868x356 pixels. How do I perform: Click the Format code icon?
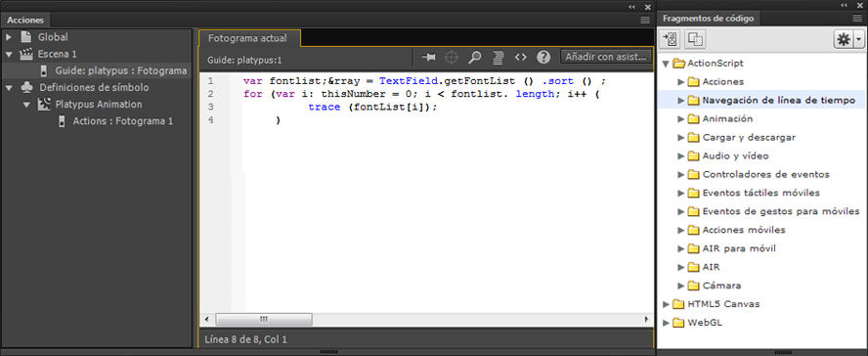(x=498, y=57)
